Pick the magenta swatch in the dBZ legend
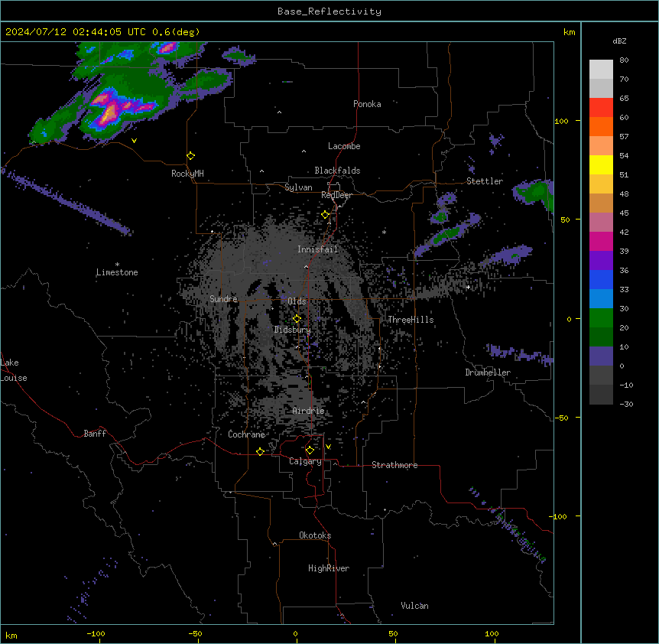The image size is (659, 644). 601,241
